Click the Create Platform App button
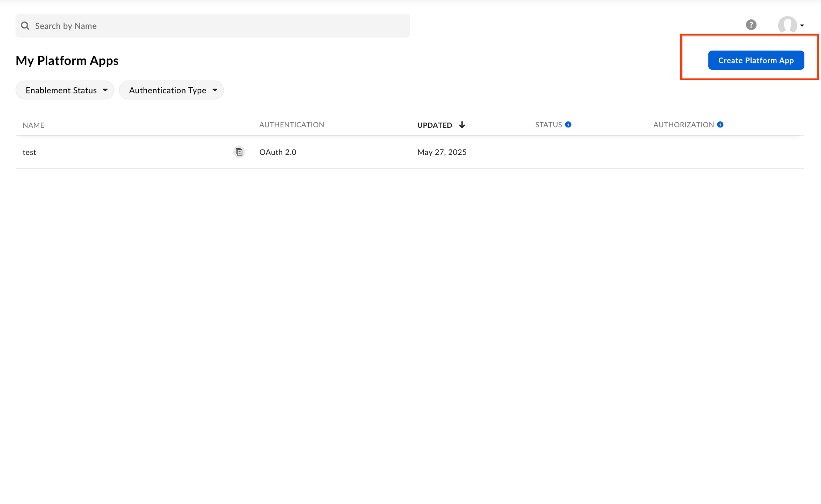Viewport: 821px width, 504px height. pos(756,60)
